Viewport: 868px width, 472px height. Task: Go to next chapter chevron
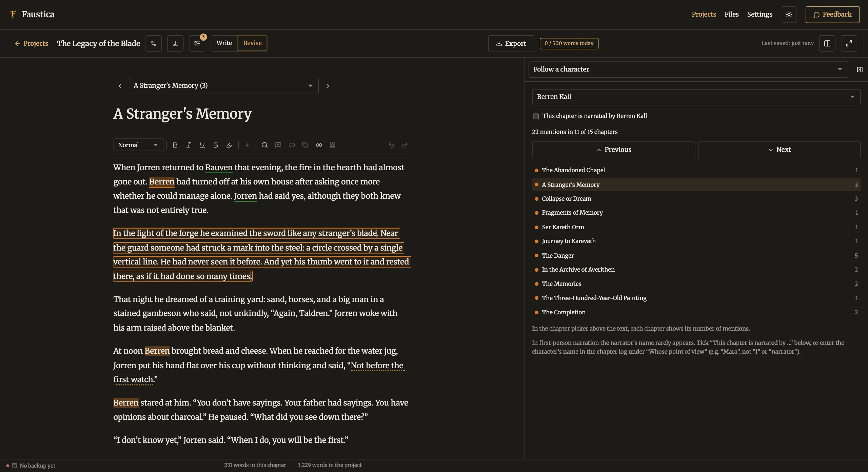coord(328,86)
